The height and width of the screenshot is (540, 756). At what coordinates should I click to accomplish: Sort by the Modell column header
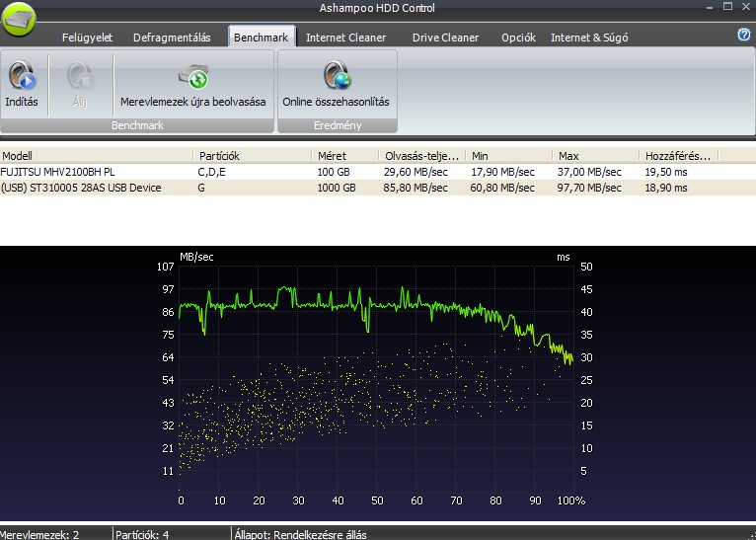(x=97, y=156)
